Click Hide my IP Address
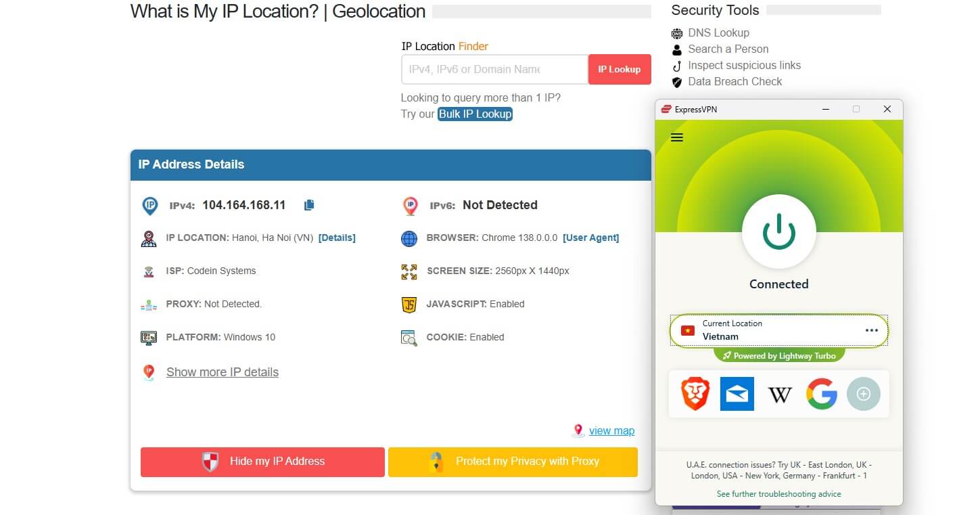The image size is (980, 515). [x=262, y=462]
